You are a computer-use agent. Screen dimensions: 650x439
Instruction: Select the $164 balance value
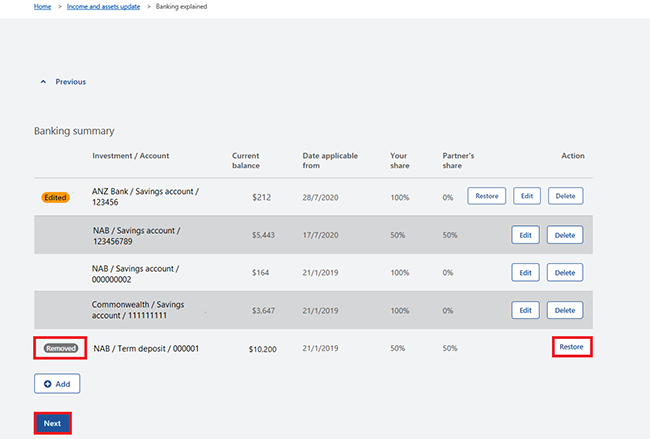click(x=260, y=273)
